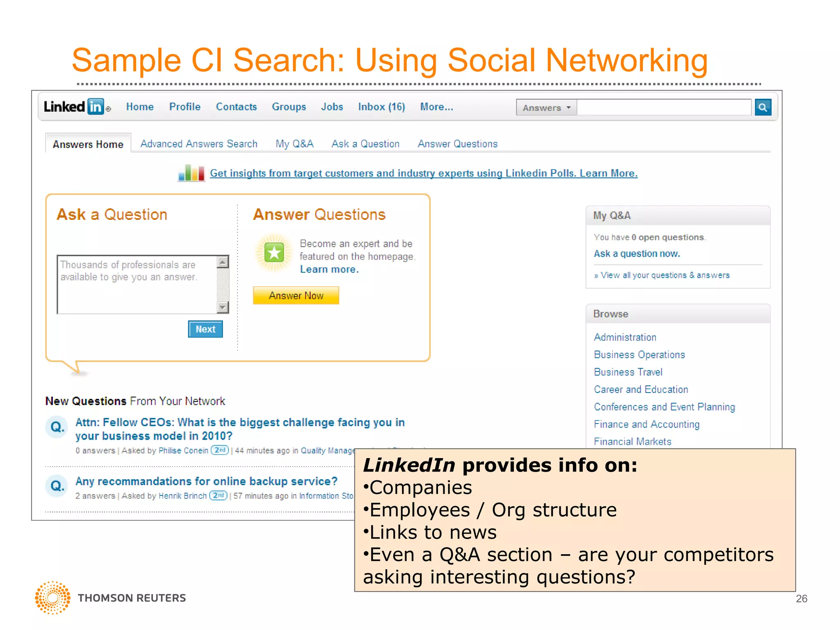
Task: Switch to Advanced Answers Search tab
Action: coord(199,144)
